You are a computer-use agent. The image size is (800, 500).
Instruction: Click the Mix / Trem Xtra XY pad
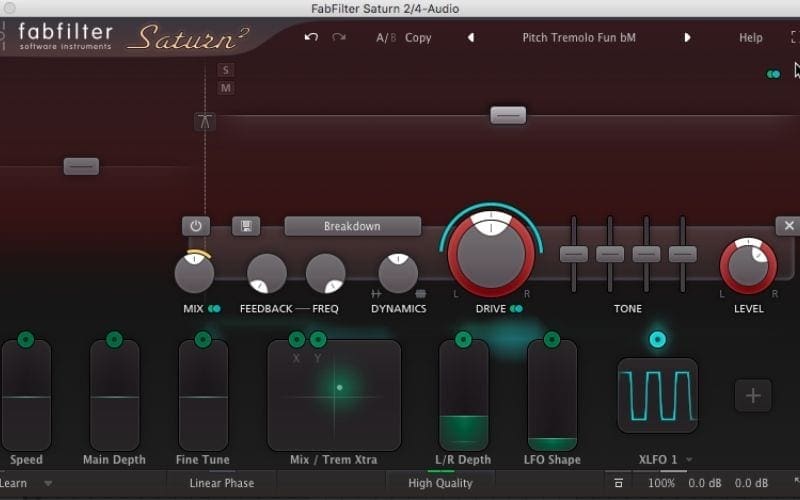click(334, 396)
